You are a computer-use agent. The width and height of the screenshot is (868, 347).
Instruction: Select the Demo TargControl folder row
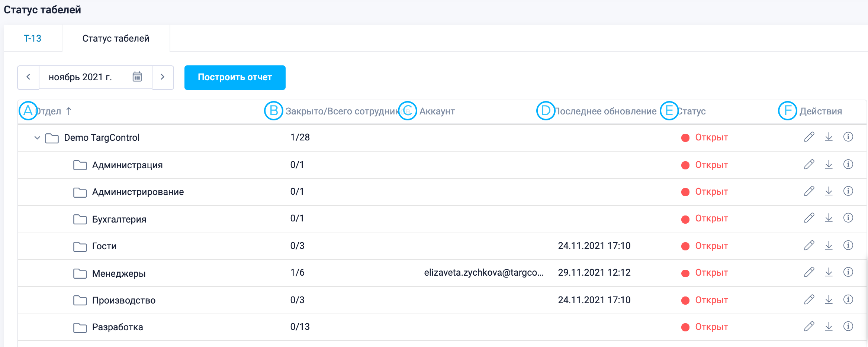pyautogui.click(x=442, y=137)
